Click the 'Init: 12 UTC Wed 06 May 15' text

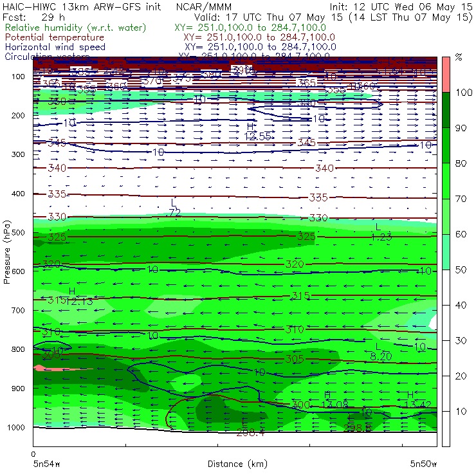(x=401, y=6)
